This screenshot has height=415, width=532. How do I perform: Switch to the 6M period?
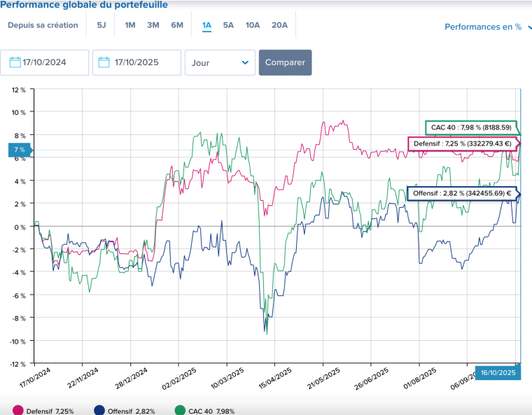(177, 25)
